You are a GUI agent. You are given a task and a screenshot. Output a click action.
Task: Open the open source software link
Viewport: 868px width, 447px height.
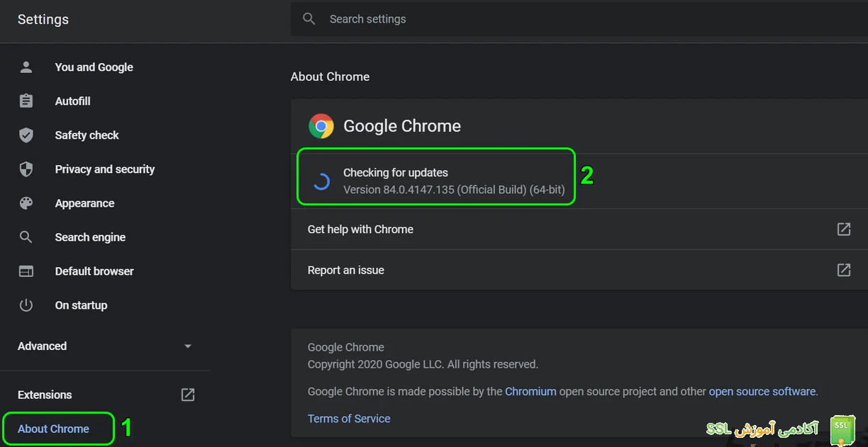(762, 391)
